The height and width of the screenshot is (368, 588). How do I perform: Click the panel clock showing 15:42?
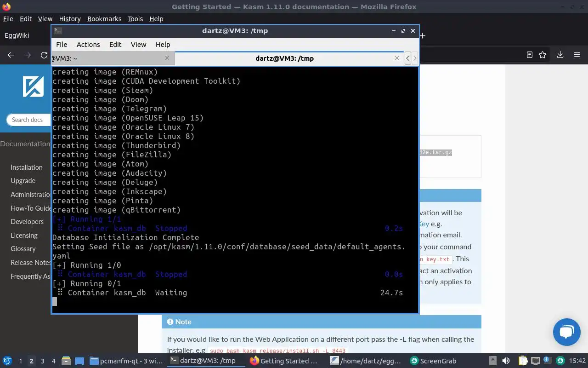pos(577,361)
